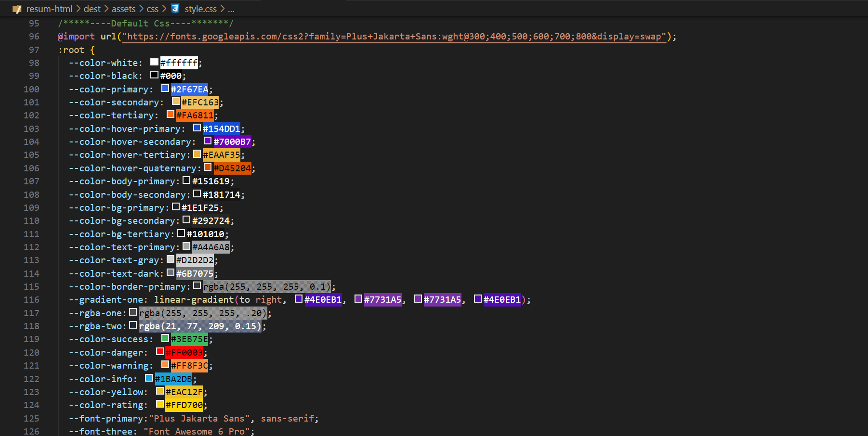Open the #D2D2D2 text-gray swatch
The width and height of the screenshot is (868, 436).
(x=171, y=259)
